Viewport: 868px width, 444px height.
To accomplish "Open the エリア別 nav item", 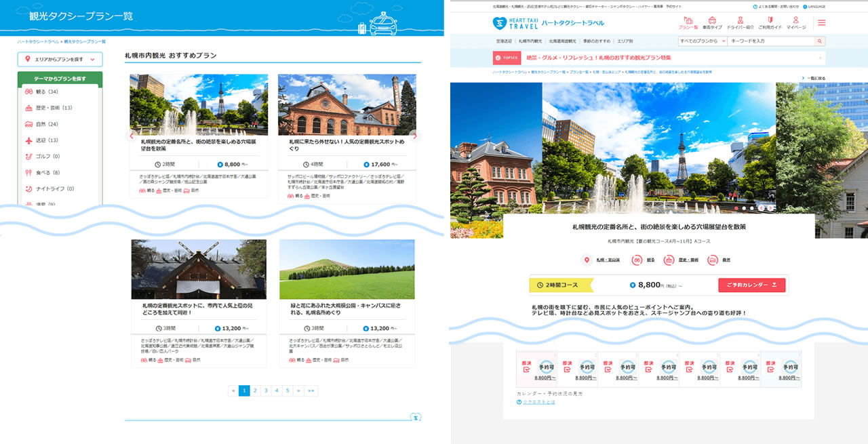I will click(x=625, y=41).
